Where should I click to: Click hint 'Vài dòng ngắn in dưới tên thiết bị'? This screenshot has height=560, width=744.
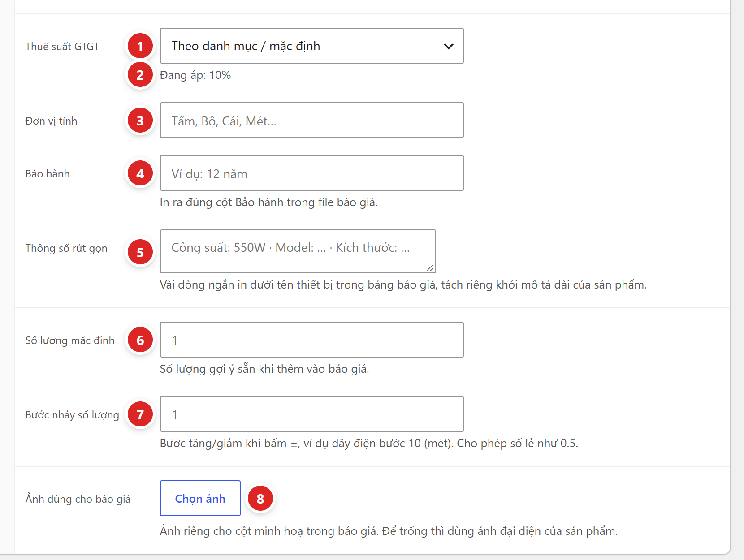[403, 285]
